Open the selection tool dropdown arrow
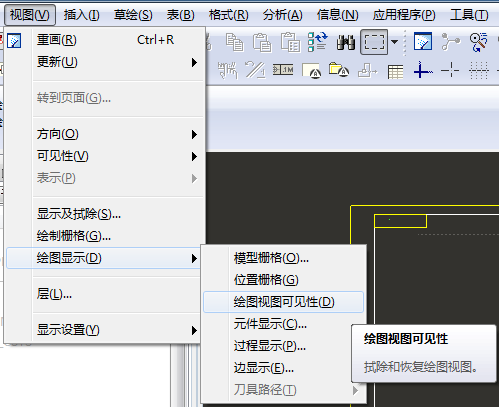 (x=395, y=42)
